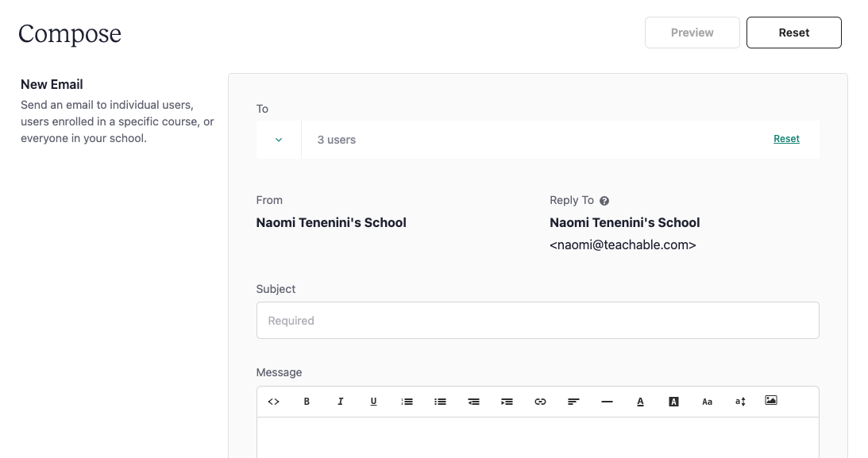
Task: Open the background color picker
Action: click(673, 402)
